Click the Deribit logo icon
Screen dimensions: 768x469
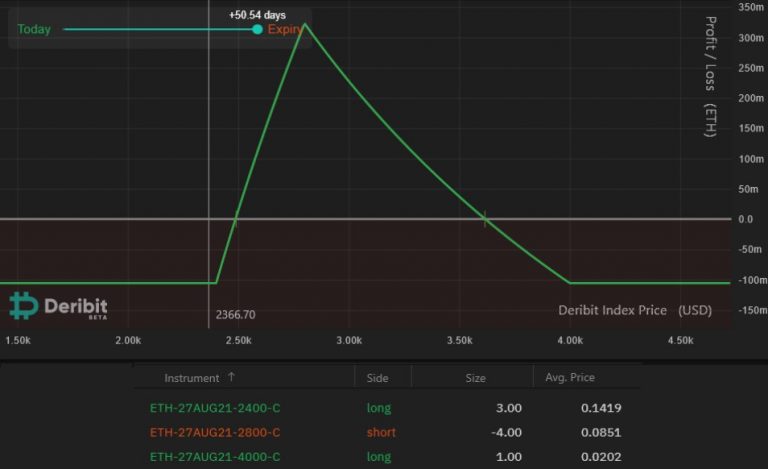coord(24,306)
